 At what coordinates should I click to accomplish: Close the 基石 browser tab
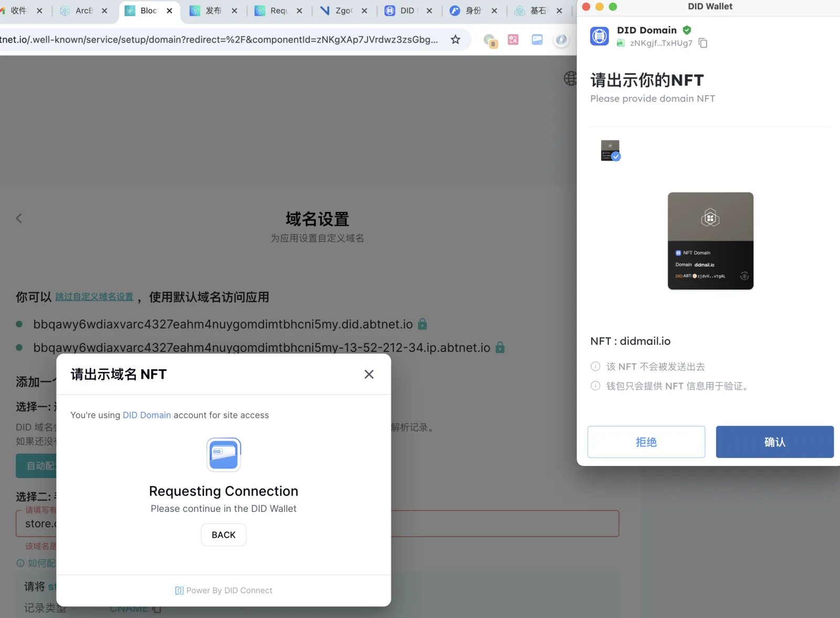[x=559, y=10]
